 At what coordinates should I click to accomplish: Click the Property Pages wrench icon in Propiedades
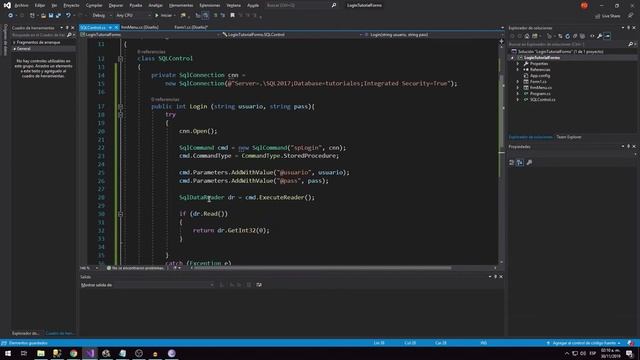[529, 162]
